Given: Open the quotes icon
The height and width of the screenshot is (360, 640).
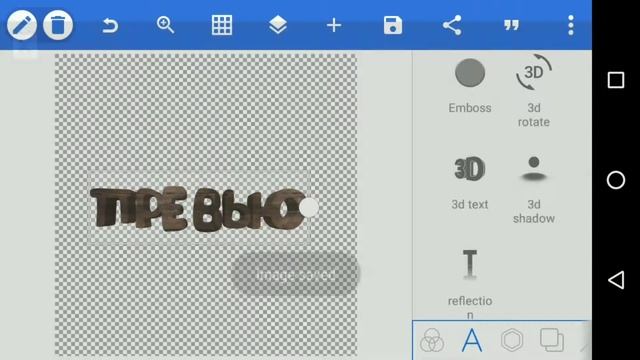Looking at the screenshot, I should (x=511, y=25).
